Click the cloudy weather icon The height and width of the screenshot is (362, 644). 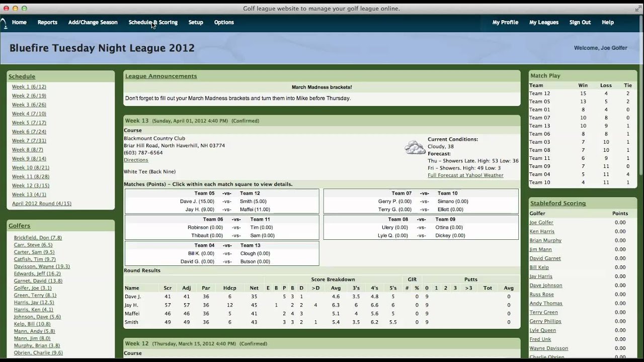tap(415, 147)
